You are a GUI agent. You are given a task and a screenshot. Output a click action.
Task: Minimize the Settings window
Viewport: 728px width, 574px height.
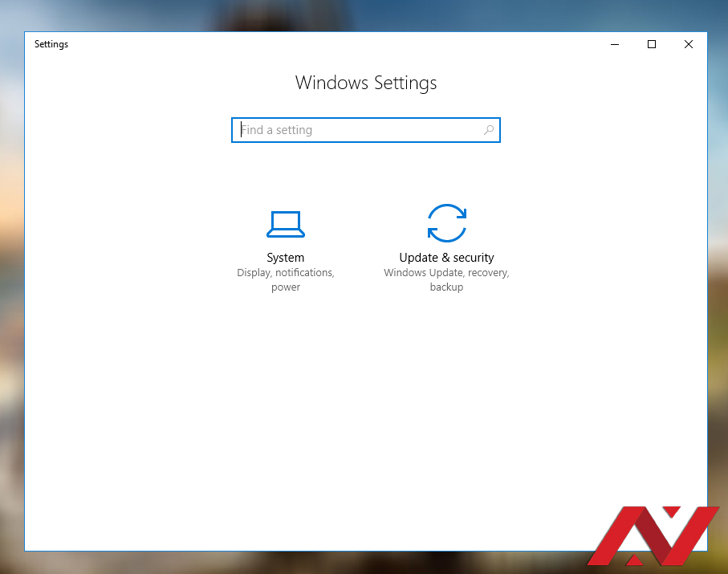click(615, 44)
